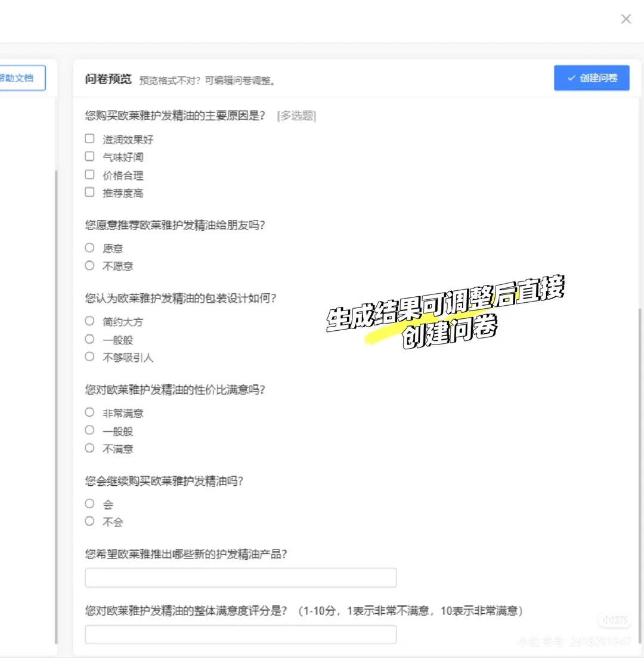Image resolution: width=644 pixels, height=658 pixels.
Task: Click the hint 预览格式不对?可编辑问卷调整。
Action: pos(208,80)
